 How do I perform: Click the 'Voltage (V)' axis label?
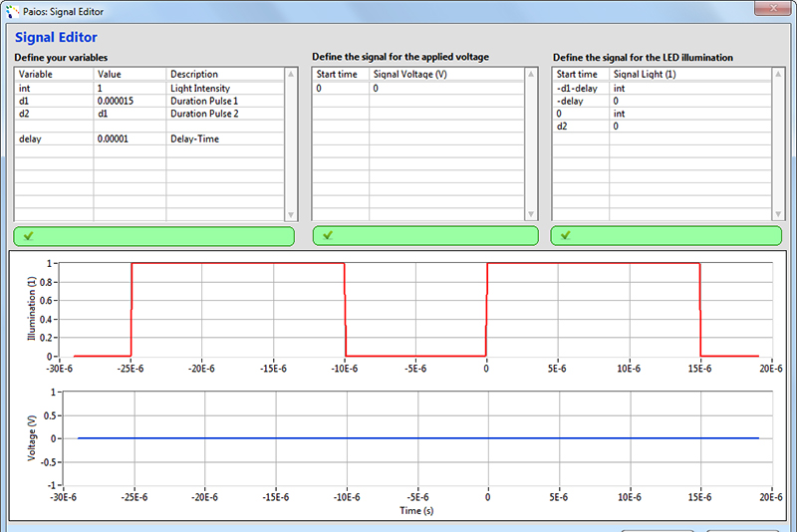32,437
